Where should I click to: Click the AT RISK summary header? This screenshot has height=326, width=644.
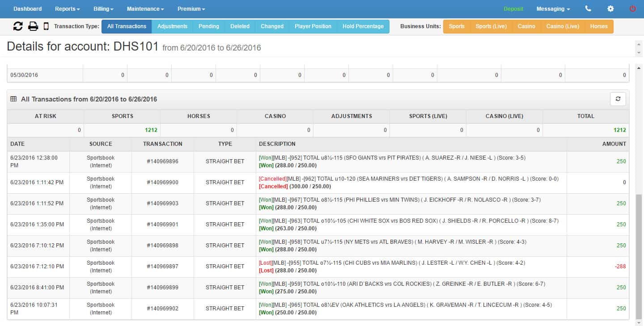tap(46, 116)
